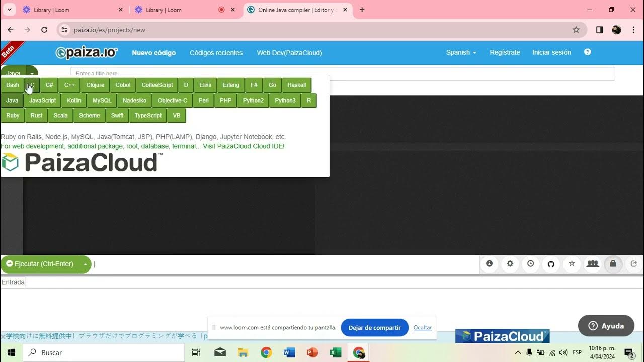Screen dimensions: 644x362
Task: Launch Mail from the taskbar
Action: pos(220,352)
